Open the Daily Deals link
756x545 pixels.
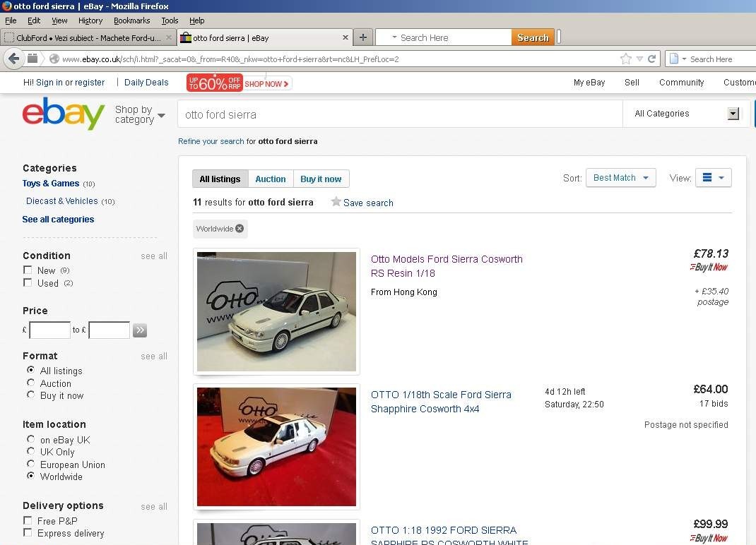[x=146, y=83]
